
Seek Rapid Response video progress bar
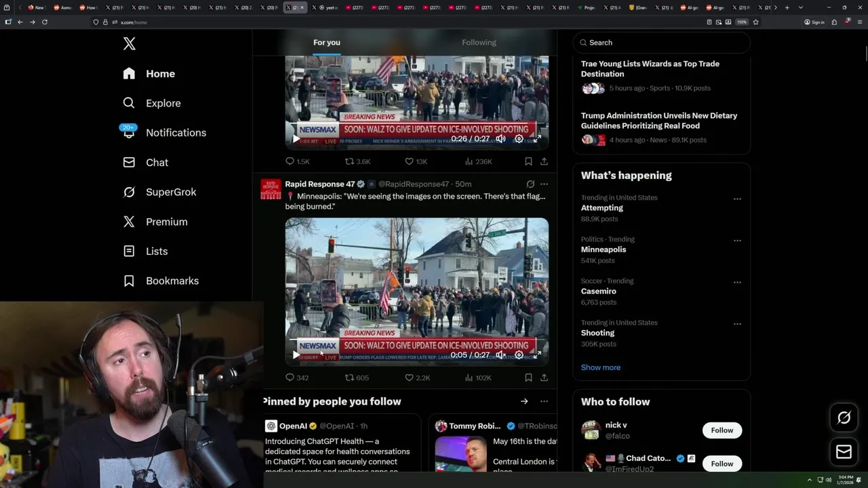(x=416, y=341)
